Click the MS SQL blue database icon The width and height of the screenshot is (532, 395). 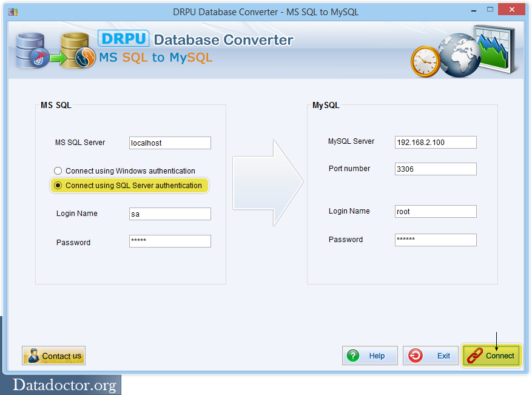(32, 50)
